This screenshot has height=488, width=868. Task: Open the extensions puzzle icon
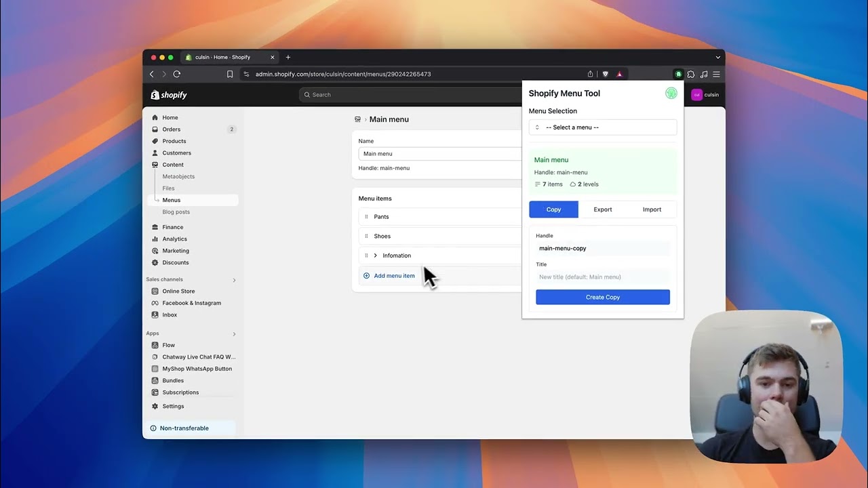[x=691, y=74]
